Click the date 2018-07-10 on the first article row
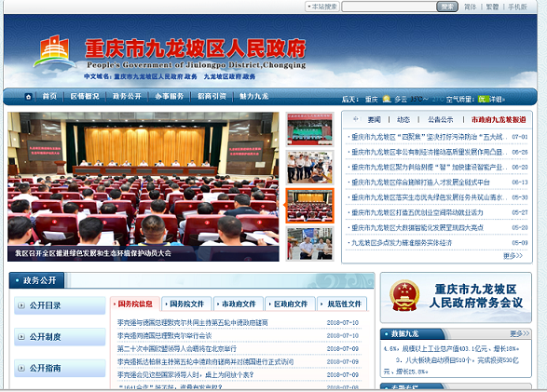Viewport: 547px width, 392px height. tap(343, 323)
